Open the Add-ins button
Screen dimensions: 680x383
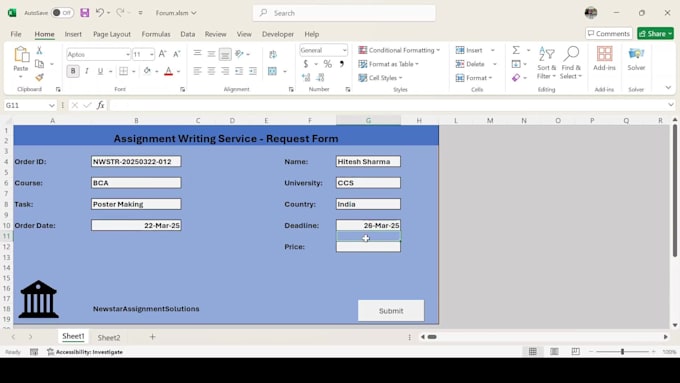pyautogui.click(x=604, y=59)
